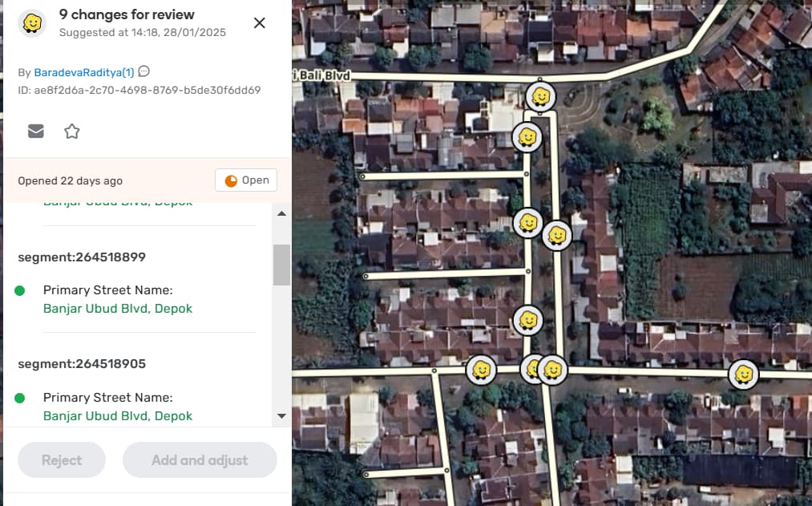Select the Waze marker beside the white-roofed building
This screenshot has height=506, width=812.
tap(527, 137)
